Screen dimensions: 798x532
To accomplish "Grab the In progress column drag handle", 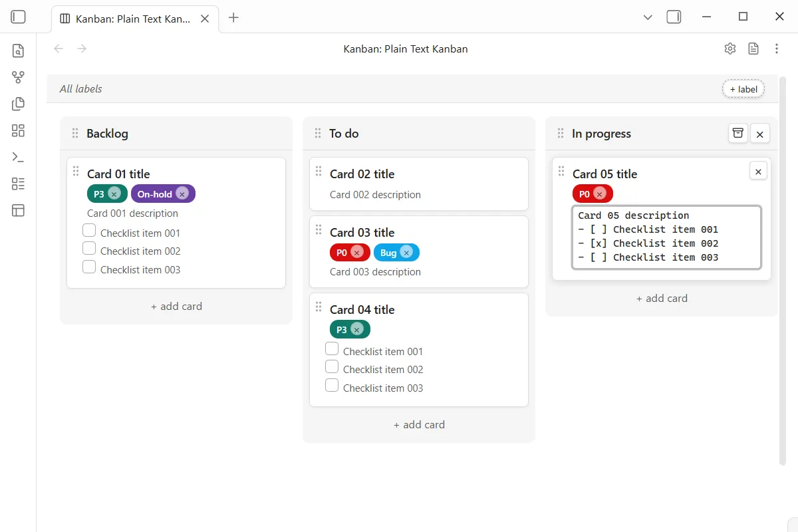I will click(561, 133).
